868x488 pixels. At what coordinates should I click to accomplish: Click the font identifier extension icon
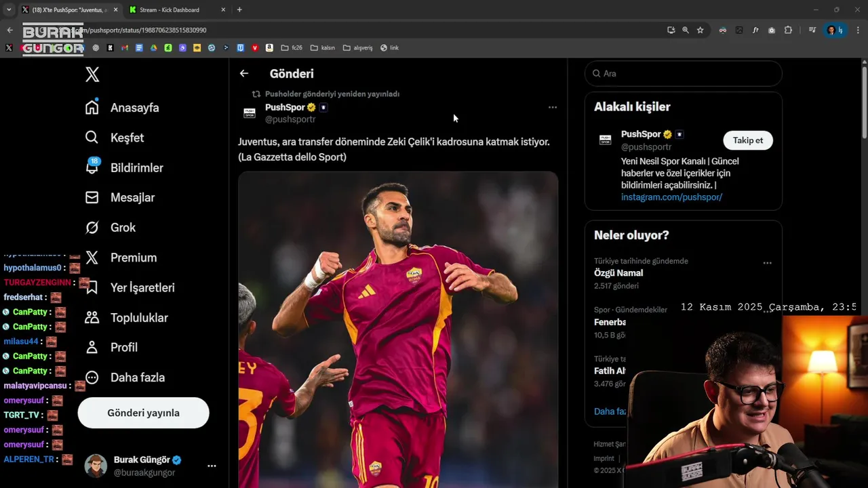[755, 30]
